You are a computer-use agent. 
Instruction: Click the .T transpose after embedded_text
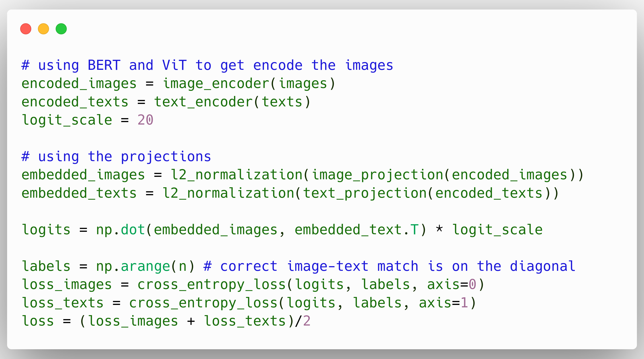[x=414, y=230]
